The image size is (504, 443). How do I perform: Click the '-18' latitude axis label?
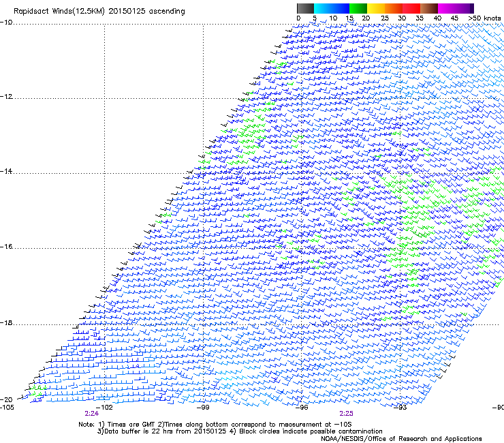6,322
